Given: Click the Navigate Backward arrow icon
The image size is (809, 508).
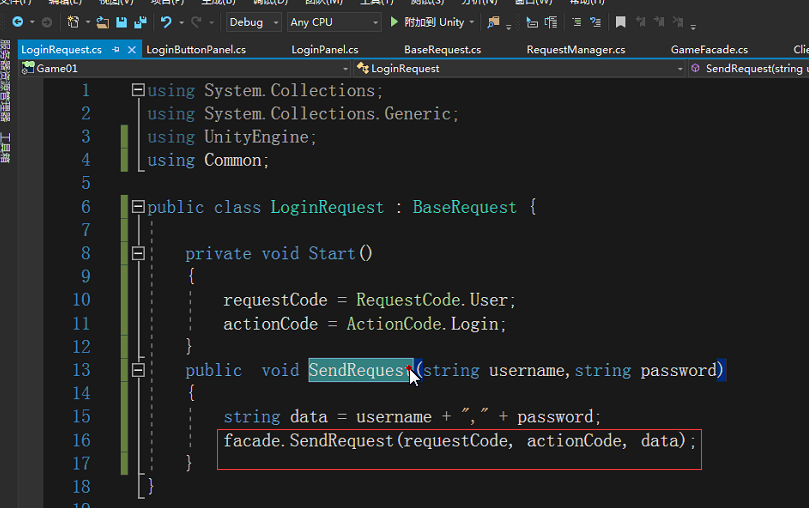Looking at the screenshot, I should [x=18, y=22].
